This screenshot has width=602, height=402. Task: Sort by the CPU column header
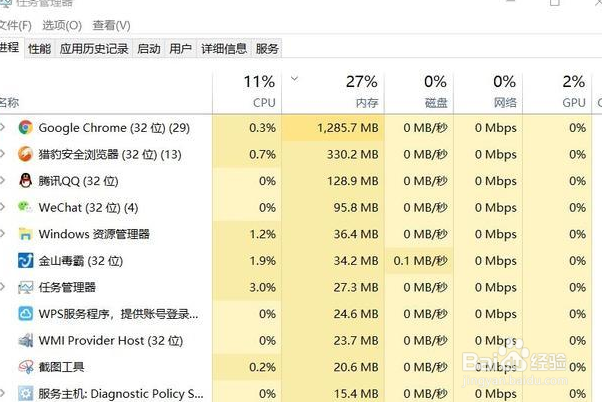coord(247,91)
